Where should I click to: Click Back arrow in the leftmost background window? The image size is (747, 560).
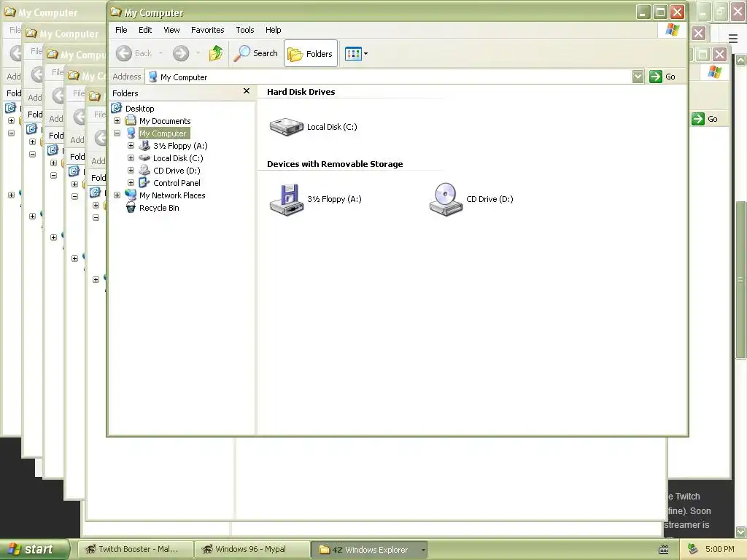(x=16, y=53)
